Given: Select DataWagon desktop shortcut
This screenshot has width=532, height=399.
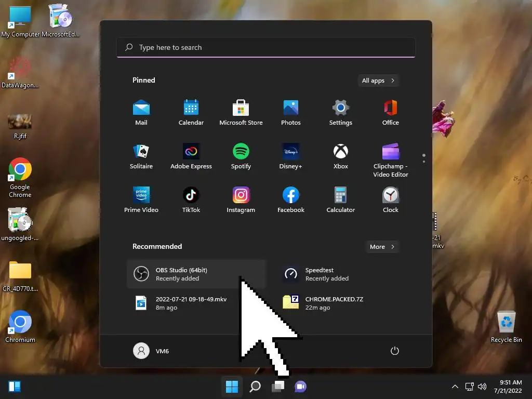Looking at the screenshot, I should [x=20, y=72].
